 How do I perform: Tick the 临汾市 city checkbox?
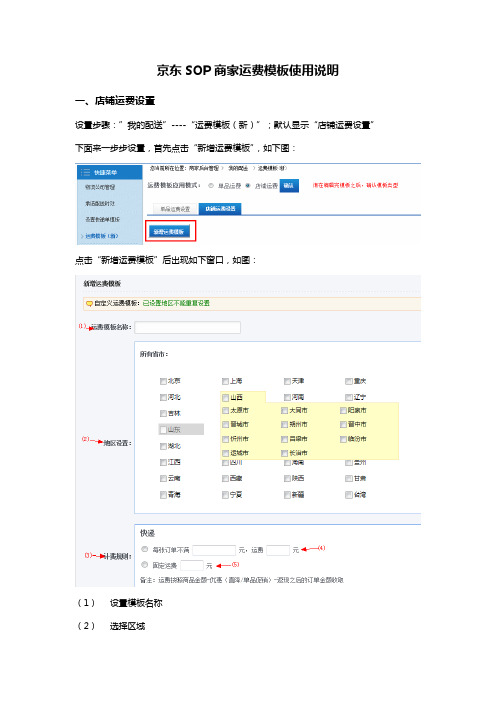coord(343,439)
